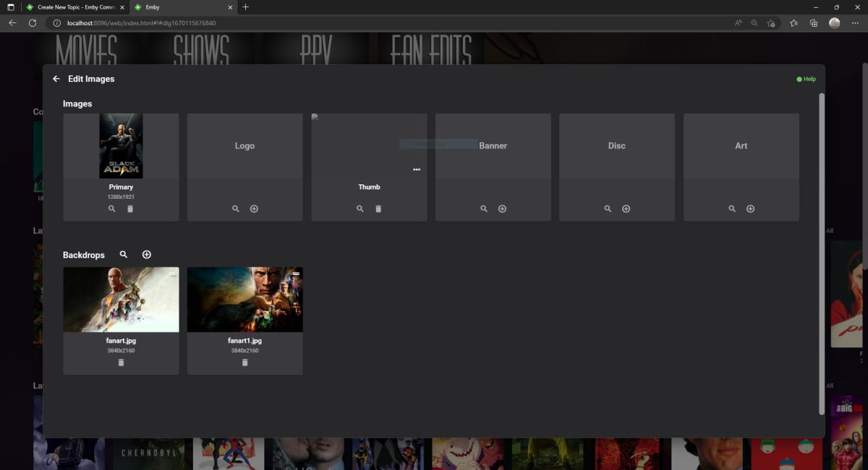This screenshot has width=868, height=470.
Task: Click the "Thumb" image label
Action: (x=369, y=187)
